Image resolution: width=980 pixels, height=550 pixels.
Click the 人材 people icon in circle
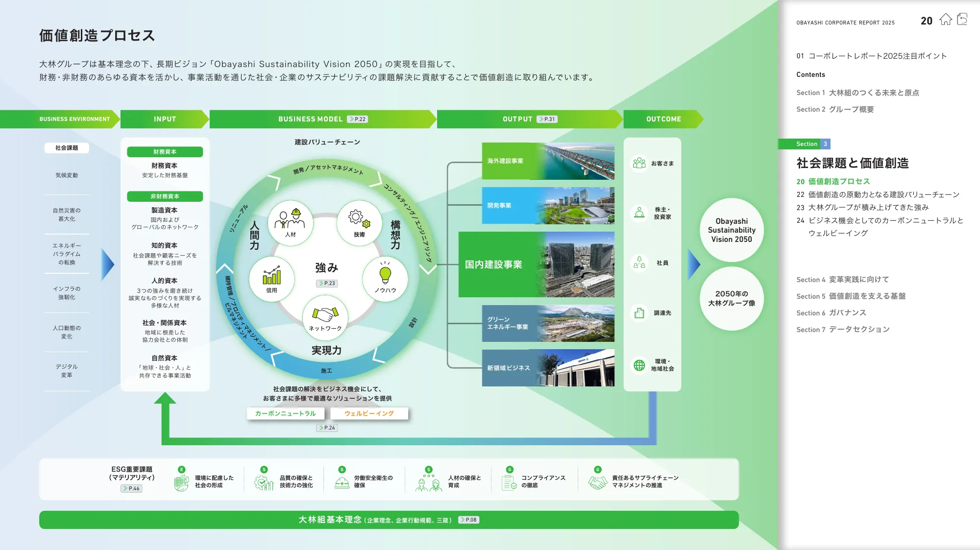(x=290, y=219)
